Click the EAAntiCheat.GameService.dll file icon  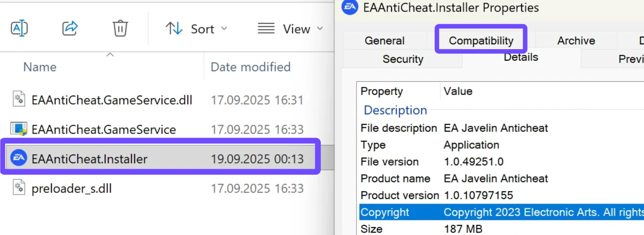pyautogui.click(x=19, y=99)
